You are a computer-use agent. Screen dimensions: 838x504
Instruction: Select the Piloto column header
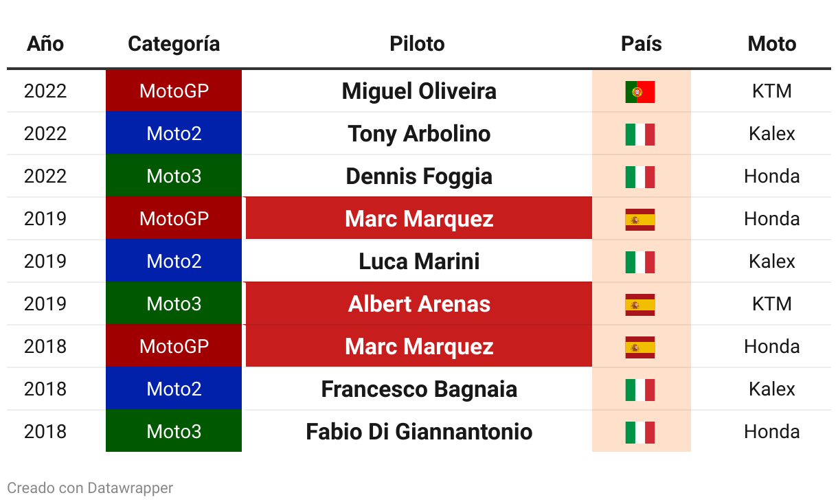[x=417, y=44]
